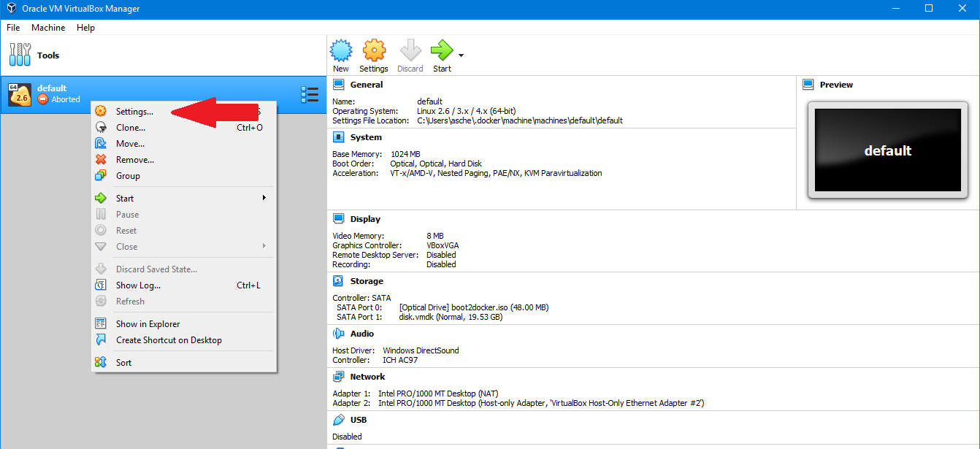Click the VirtualBox title bar app icon
Viewport: 980px width, 449px height.
(11, 9)
